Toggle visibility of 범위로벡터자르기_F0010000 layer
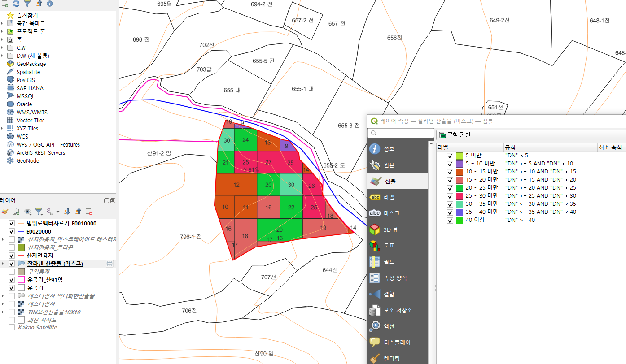The height and width of the screenshot is (364, 626). click(12, 223)
